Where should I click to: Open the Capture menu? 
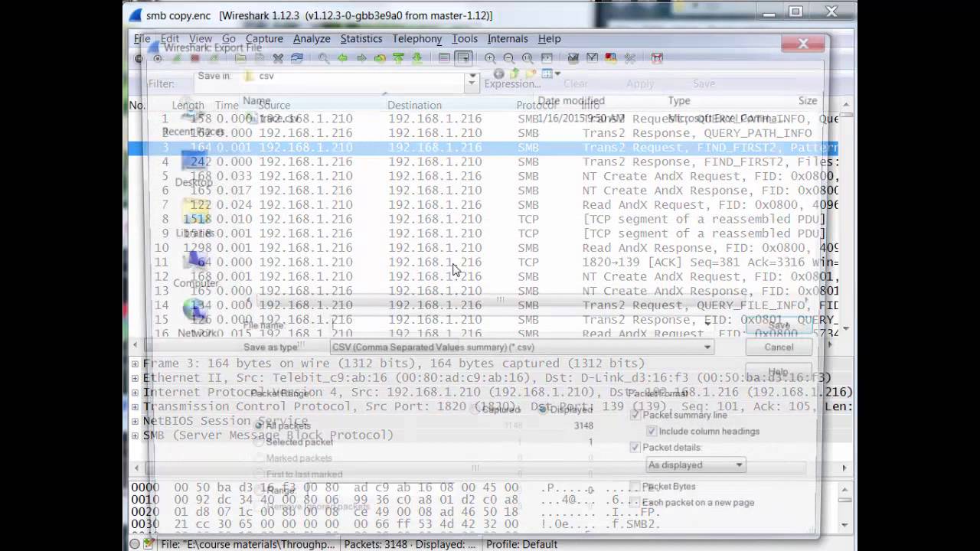[x=264, y=38]
